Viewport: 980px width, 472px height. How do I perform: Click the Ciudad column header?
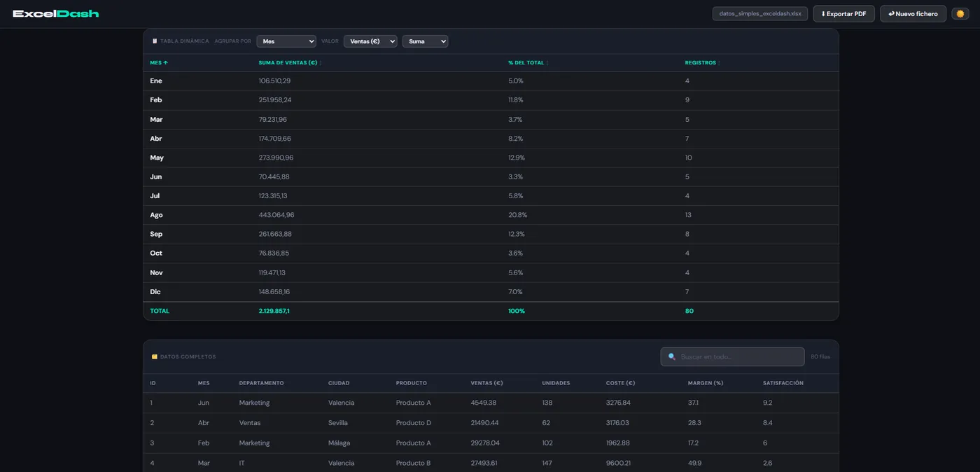click(339, 383)
